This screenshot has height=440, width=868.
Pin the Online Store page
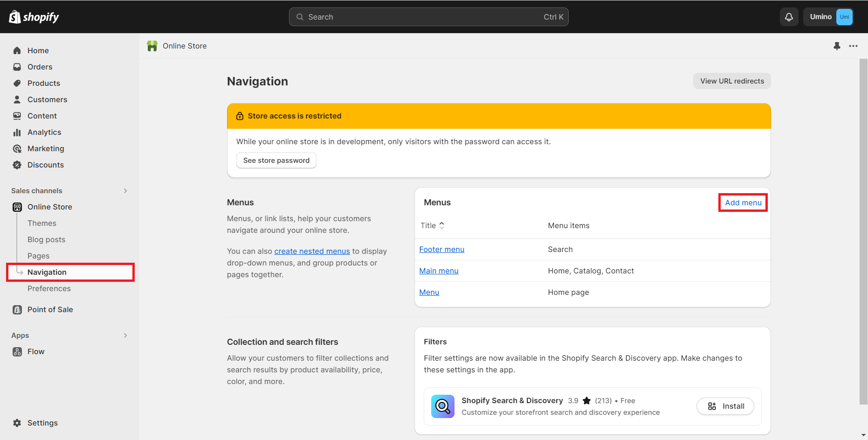click(x=837, y=46)
